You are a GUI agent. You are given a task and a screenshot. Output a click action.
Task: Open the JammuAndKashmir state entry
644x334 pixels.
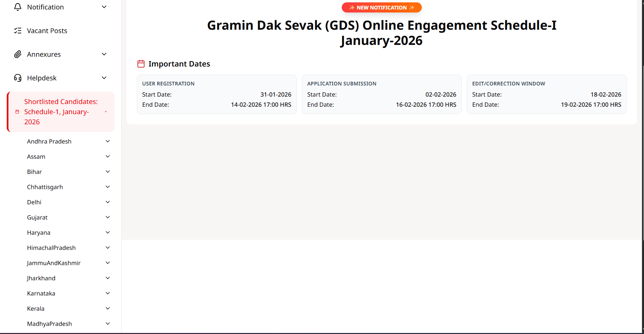tap(54, 263)
